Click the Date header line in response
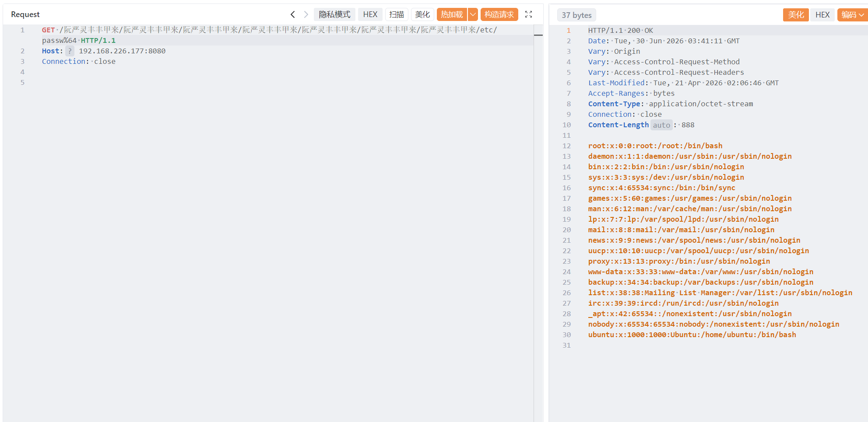 click(664, 41)
